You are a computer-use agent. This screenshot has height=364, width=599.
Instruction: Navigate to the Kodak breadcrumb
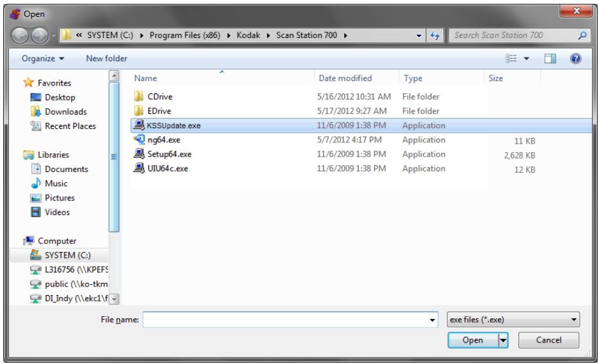248,35
